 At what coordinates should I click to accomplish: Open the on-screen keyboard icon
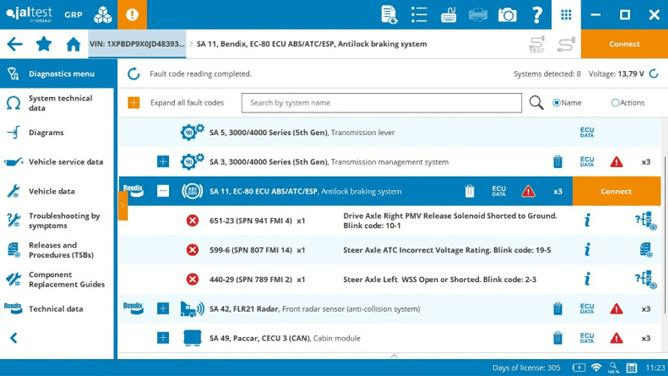pos(448,15)
